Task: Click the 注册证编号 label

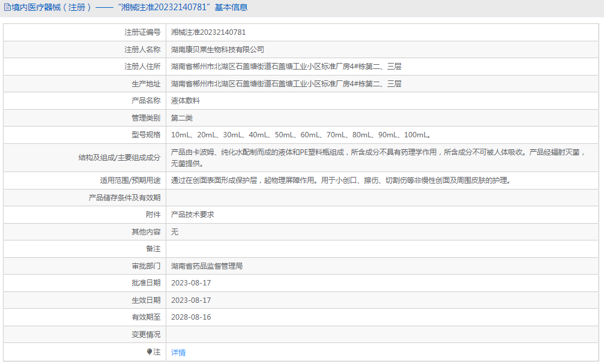Action: pos(142,32)
